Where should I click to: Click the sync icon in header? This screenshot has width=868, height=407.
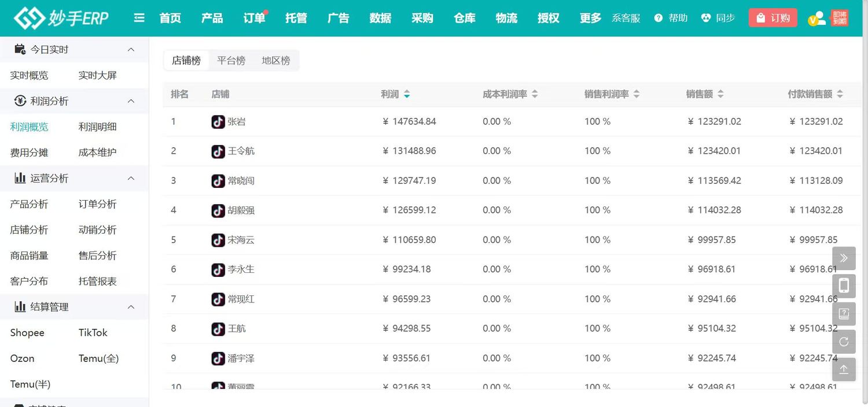tap(705, 18)
